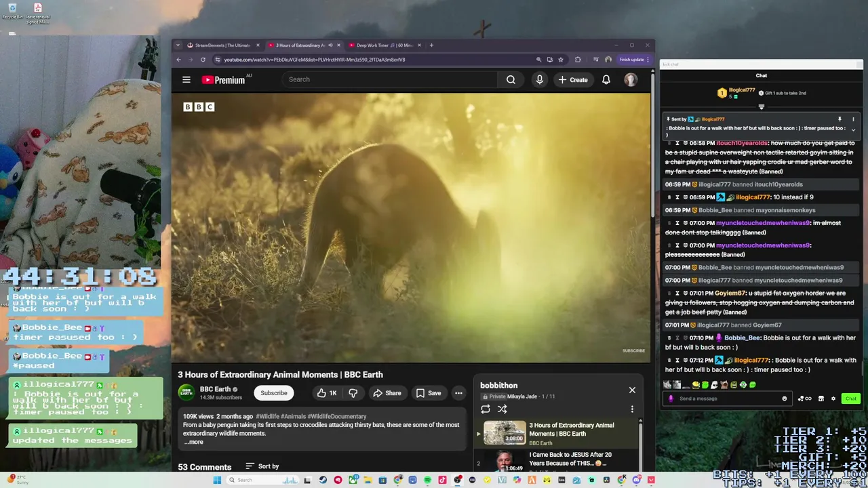Open Spotify from the taskbar
The image size is (868, 488).
(427, 480)
